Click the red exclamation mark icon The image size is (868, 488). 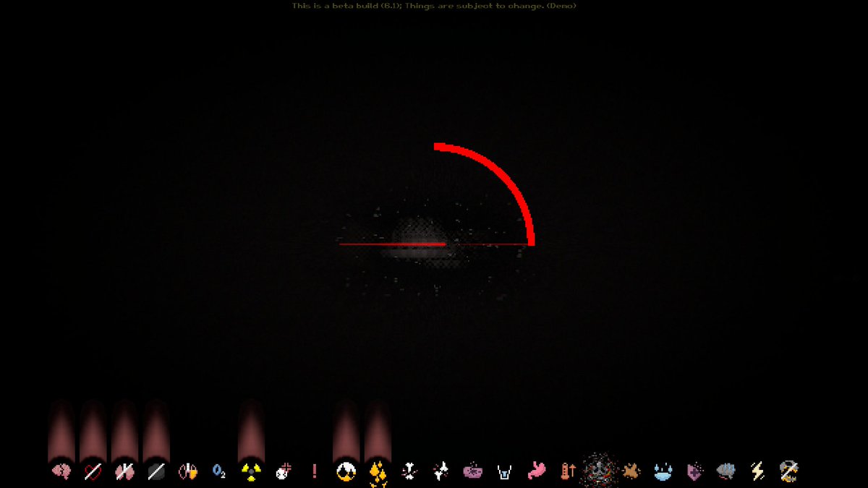pyautogui.click(x=314, y=471)
